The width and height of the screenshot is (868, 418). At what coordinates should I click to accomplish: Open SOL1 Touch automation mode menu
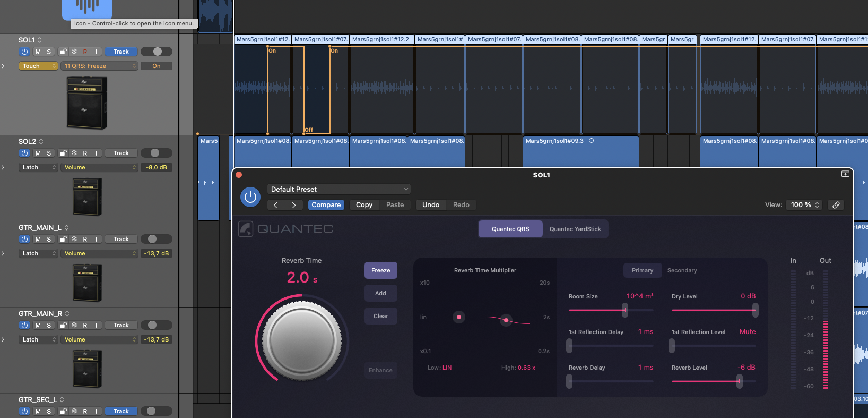click(x=39, y=66)
